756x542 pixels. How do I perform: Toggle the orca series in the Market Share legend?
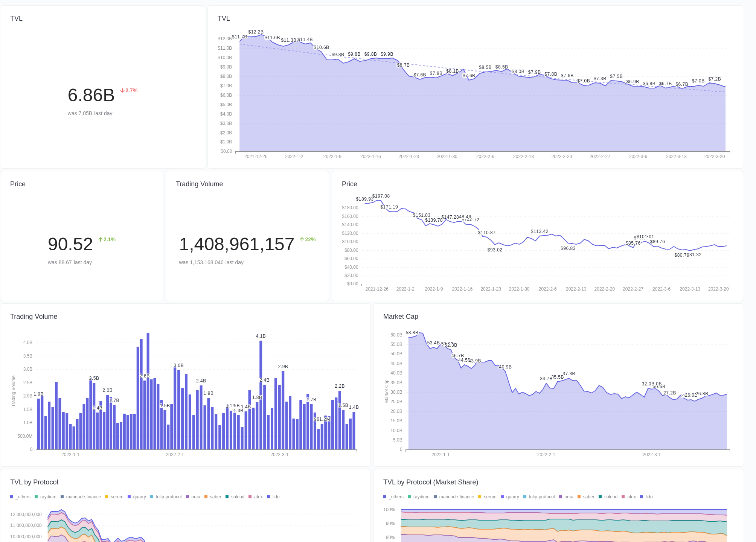[569, 497]
